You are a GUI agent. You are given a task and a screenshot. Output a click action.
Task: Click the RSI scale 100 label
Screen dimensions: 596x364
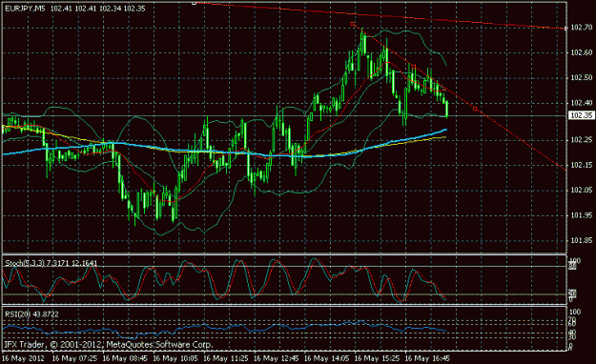point(575,312)
